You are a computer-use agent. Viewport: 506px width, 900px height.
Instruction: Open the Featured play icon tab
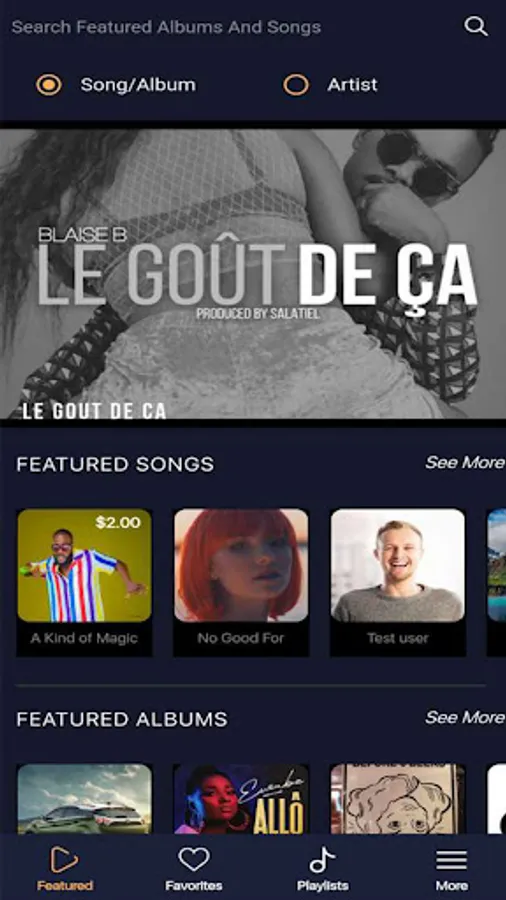[64, 860]
